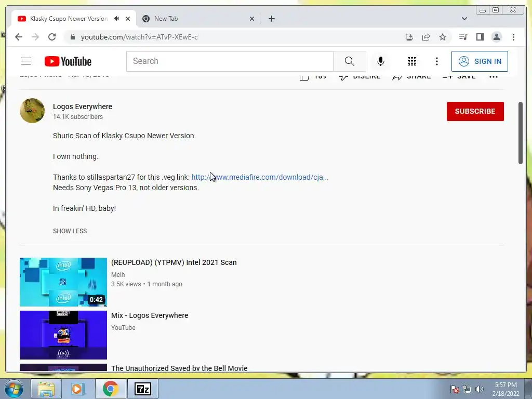Expand the tab search chevron
Image resolution: width=532 pixels, height=399 pixels.
click(x=464, y=19)
